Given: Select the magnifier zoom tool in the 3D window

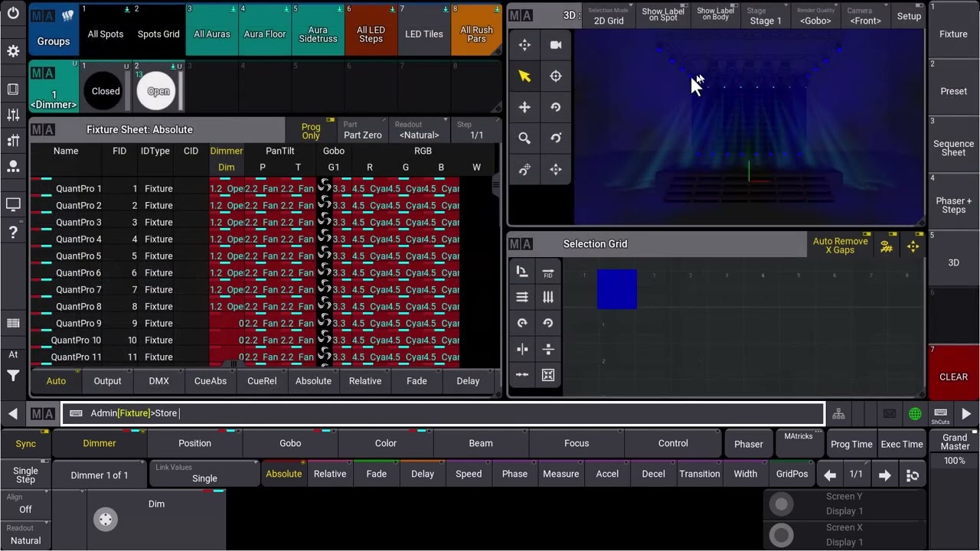Looking at the screenshot, I should tap(524, 139).
